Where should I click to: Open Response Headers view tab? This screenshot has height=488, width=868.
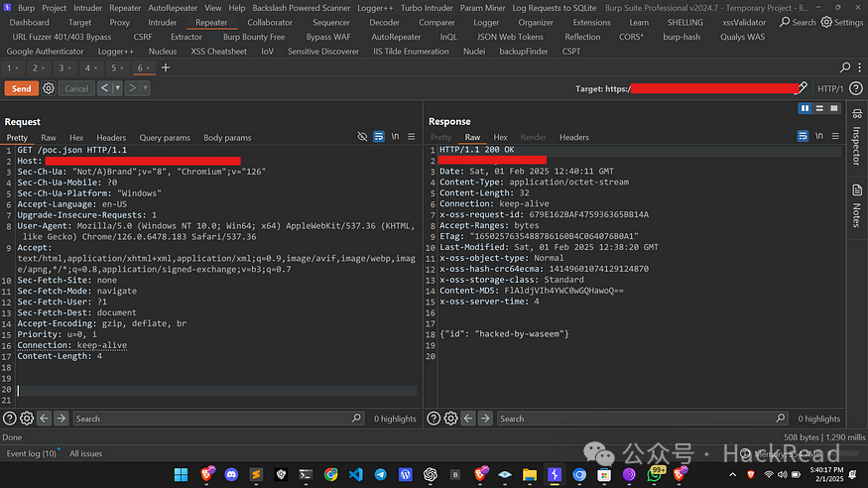(x=574, y=137)
